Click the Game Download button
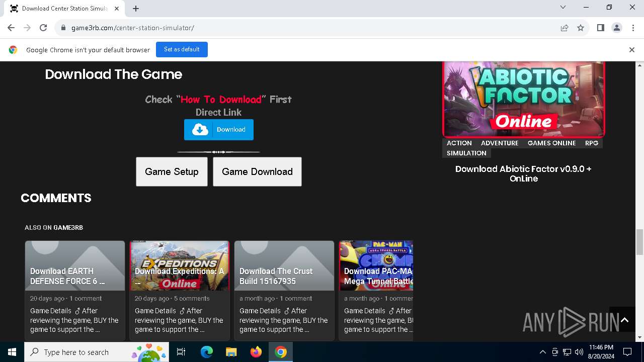 pos(257,171)
